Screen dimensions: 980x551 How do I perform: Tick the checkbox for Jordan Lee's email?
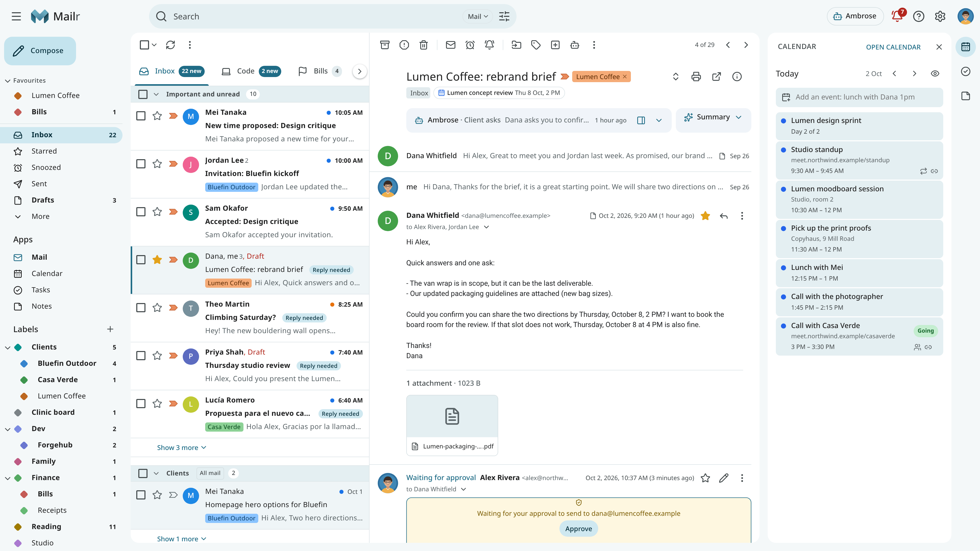pos(141,164)
